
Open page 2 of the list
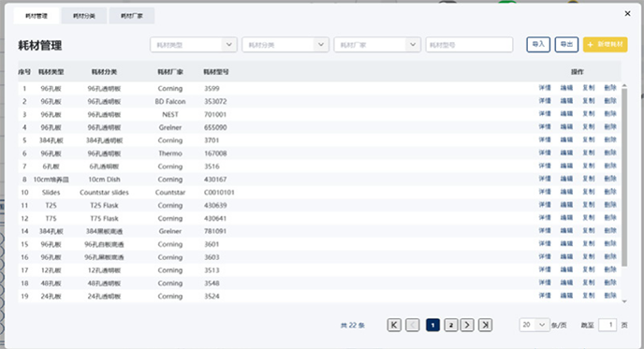[x=450, y=326]
